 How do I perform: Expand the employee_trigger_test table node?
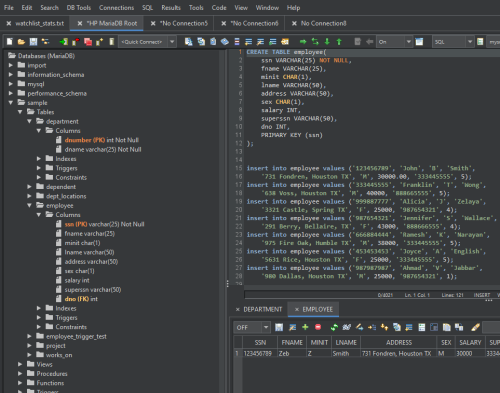click(30, 336)
